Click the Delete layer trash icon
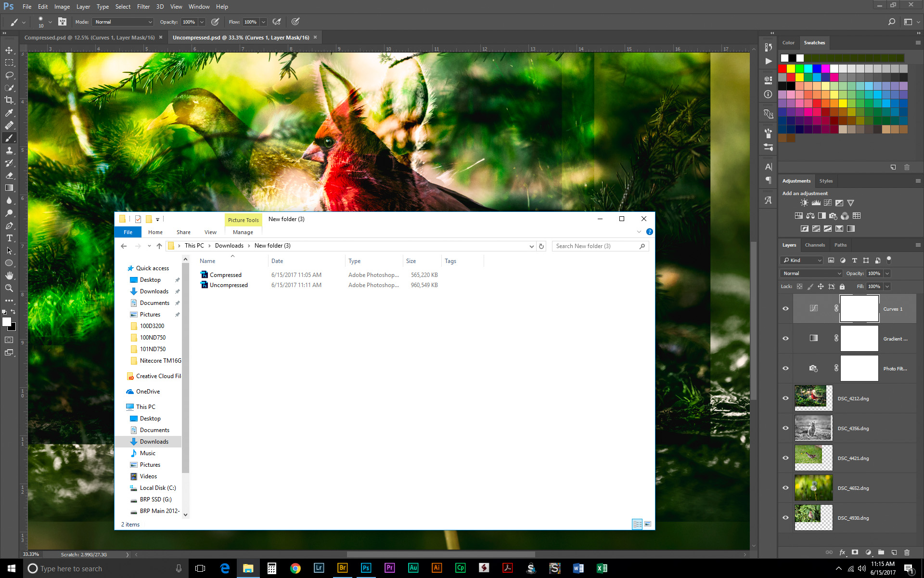This screenshot has width=924, height=578. 907,552
